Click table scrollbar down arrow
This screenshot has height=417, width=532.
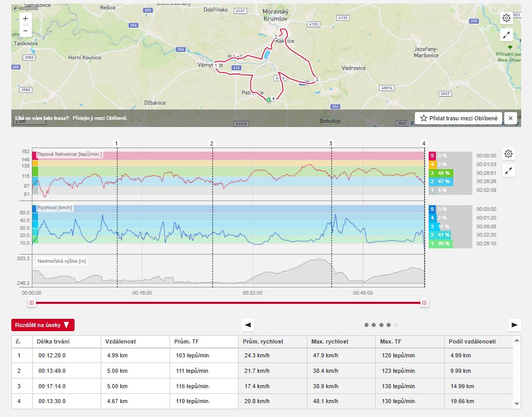517,404
